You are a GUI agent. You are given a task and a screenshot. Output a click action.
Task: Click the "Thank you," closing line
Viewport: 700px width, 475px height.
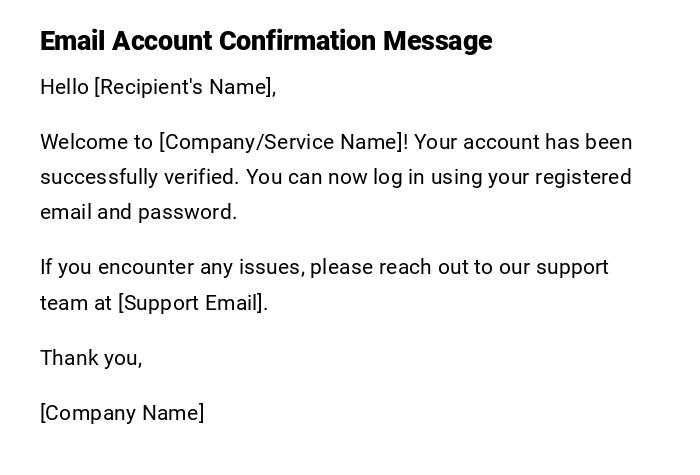tap(91, 358)
